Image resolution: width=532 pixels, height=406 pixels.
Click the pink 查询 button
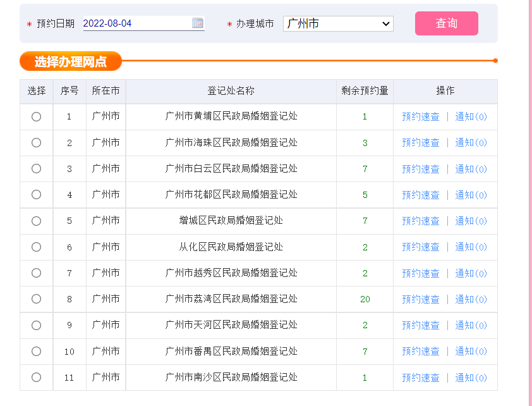446,23
